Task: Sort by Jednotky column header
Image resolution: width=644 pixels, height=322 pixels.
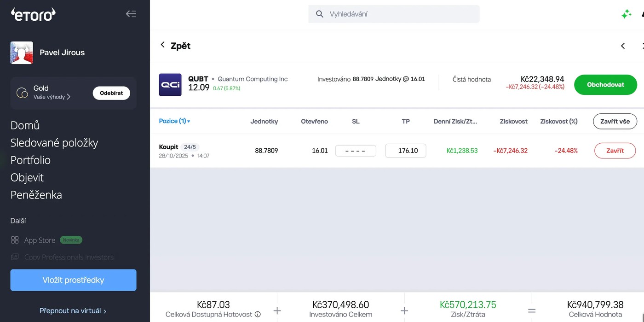Action: coord(264,122)
